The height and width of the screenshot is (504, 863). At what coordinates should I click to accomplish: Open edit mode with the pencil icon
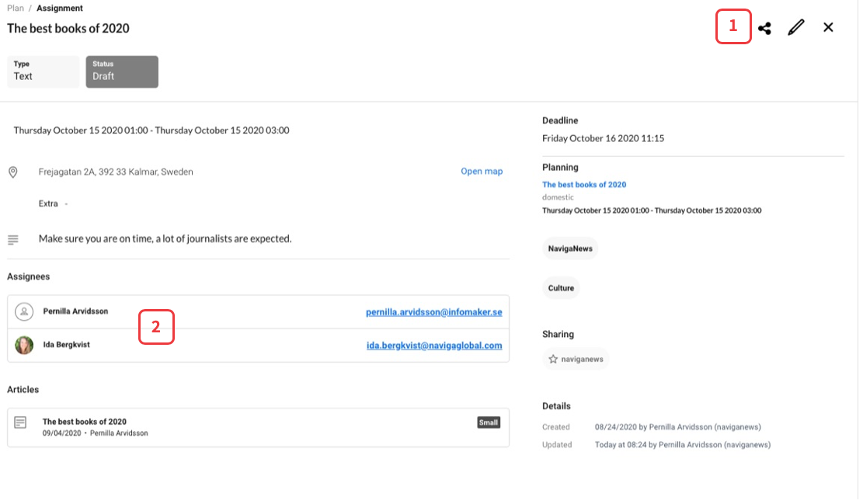click(x=795, y=28)
